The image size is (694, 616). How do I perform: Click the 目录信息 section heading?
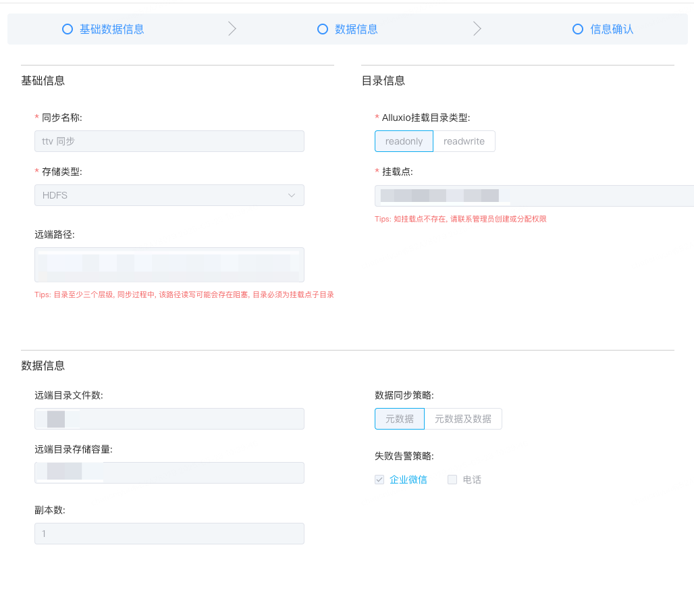point(383,80)
